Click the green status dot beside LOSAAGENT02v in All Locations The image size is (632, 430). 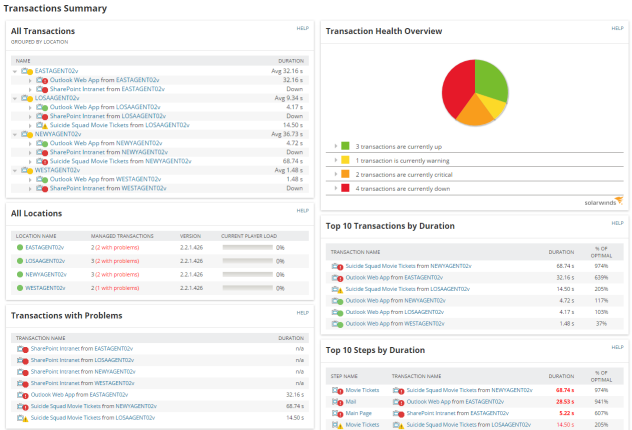click(19, 260)
